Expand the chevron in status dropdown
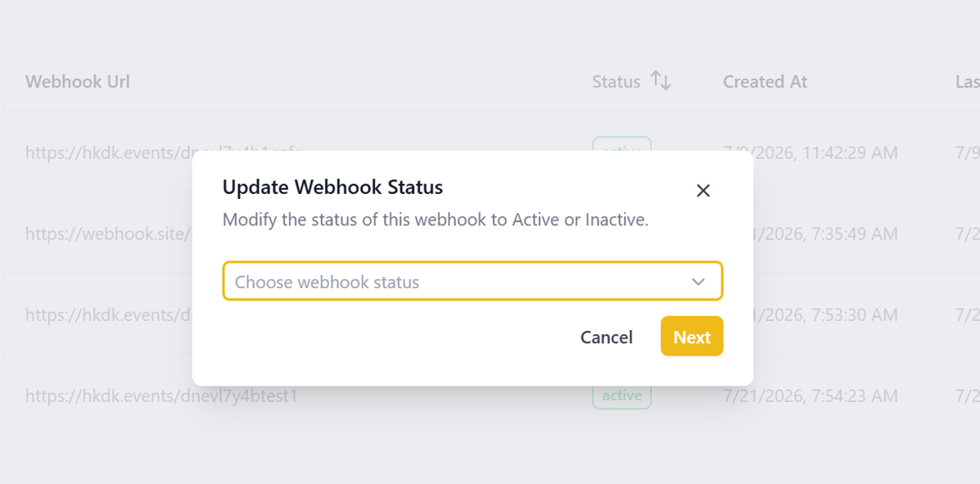 pyautogui.click(x=698, y=282)
